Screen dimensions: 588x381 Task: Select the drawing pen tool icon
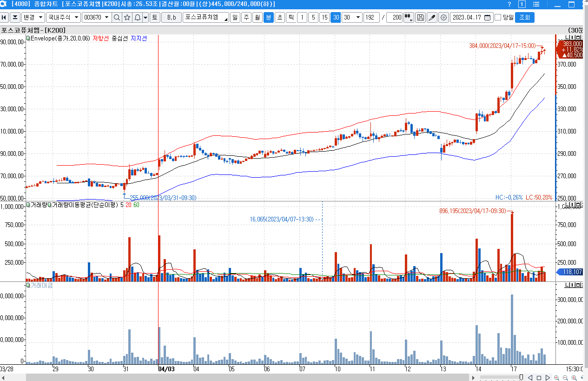point(432,18)
